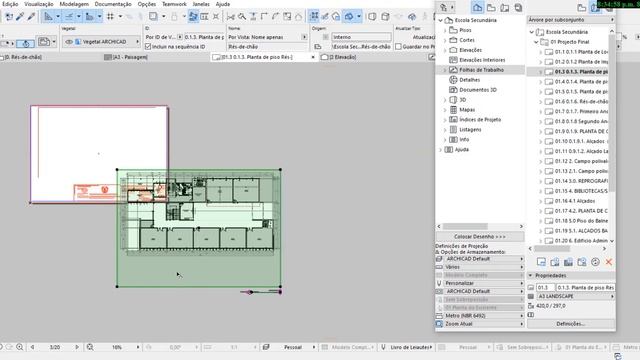Select 'Folhas de Trabalho' in project tree
This screenshot has height=360, width=640.
(x=481, y=70)
